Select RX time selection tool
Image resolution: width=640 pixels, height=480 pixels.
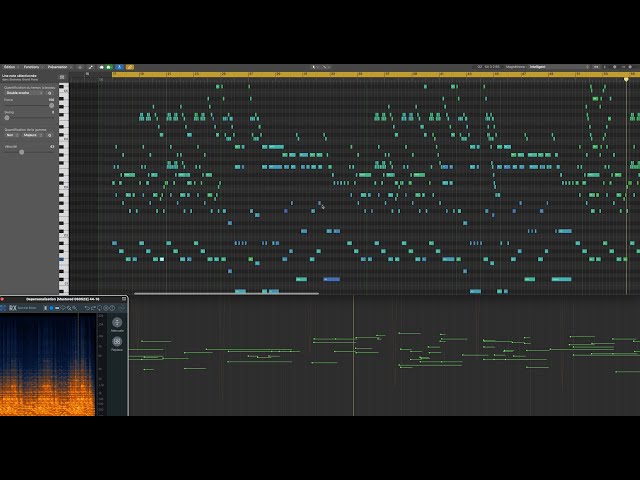click(x=45, y=308)
